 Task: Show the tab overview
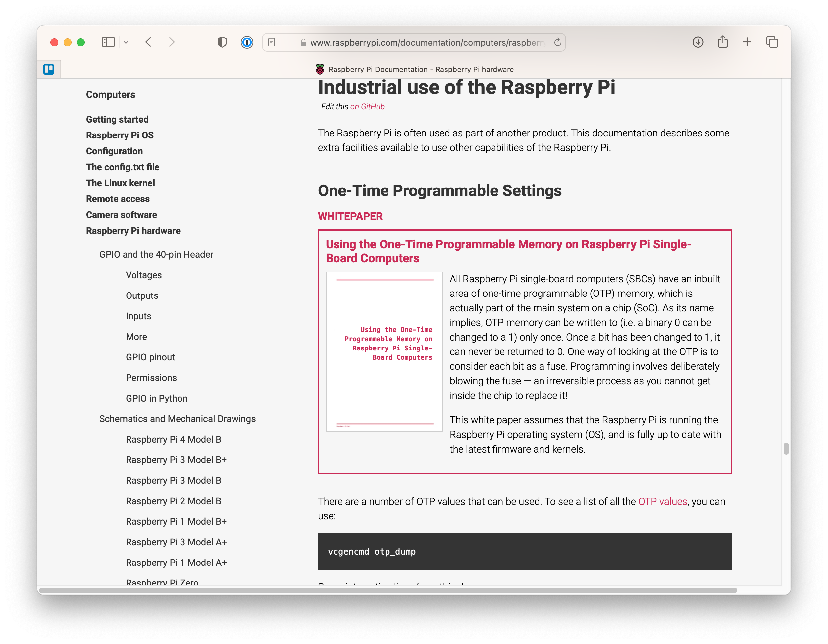772,42
